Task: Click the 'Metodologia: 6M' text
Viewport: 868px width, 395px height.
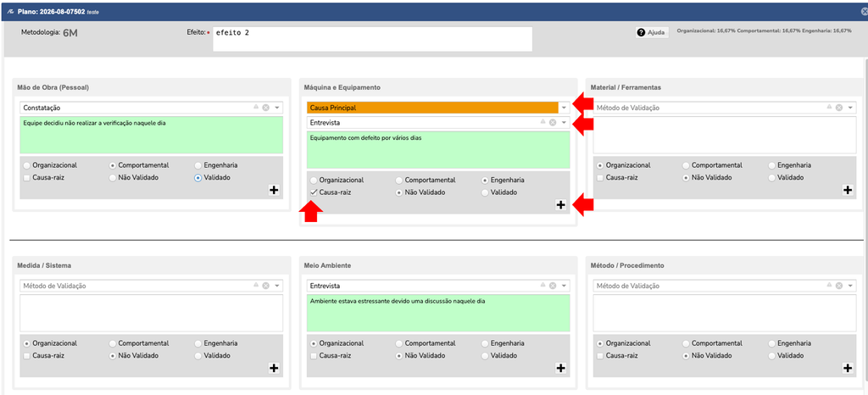Action: (x=49, y=33)
